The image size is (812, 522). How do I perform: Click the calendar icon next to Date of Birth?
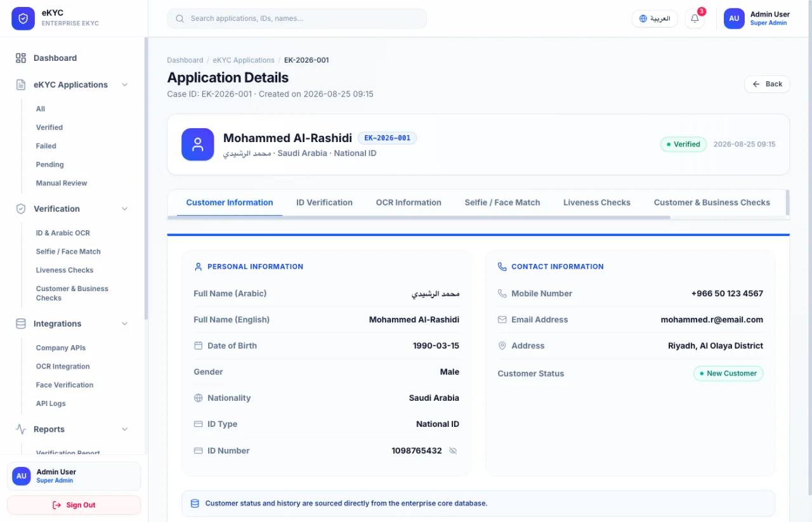pyautogui.click(x=199, y=346)
